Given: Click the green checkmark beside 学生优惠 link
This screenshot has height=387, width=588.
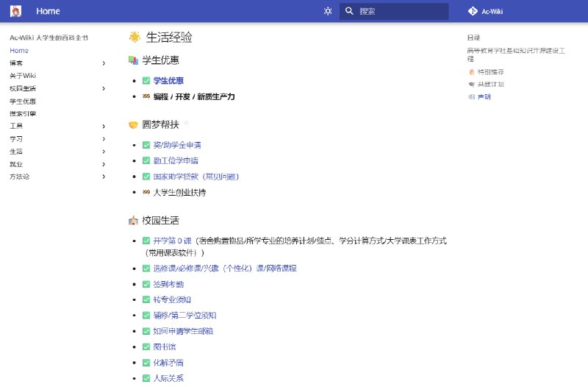Looking at the screenshot, I should tap(146, 81).
